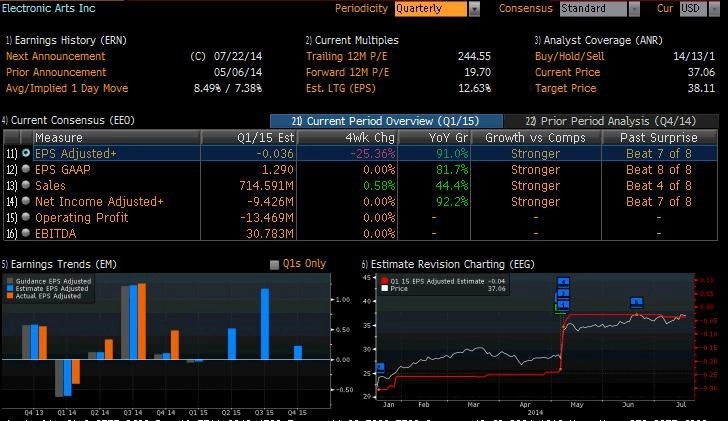Image resolution: width=728 pixels, height=421 pixels.
Task: Click the blue event marker near January
Action: 380,367
